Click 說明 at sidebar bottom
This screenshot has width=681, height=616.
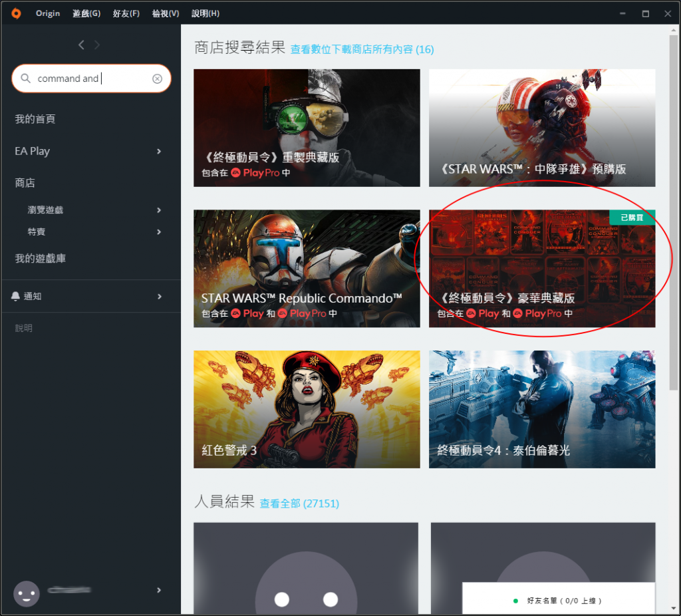[x=24, y=329]
